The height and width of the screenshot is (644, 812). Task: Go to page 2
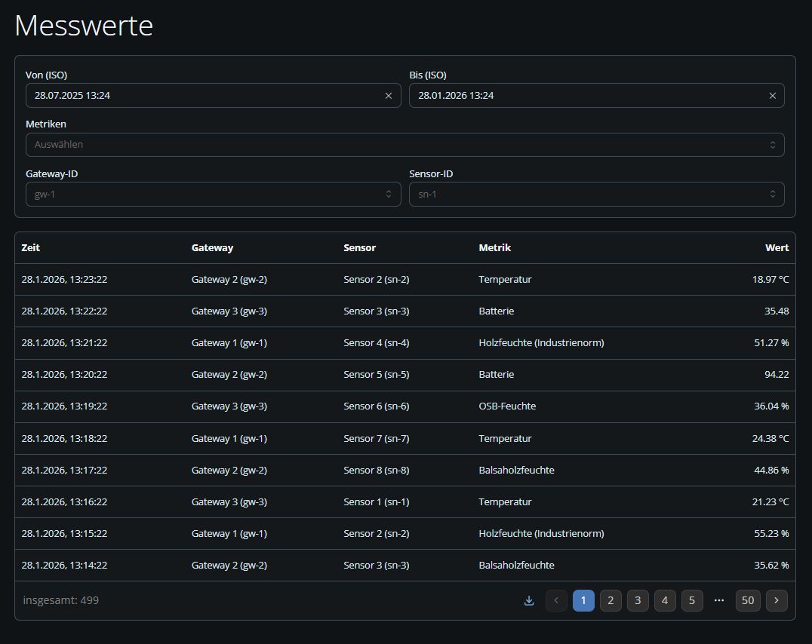coord(611,600)
